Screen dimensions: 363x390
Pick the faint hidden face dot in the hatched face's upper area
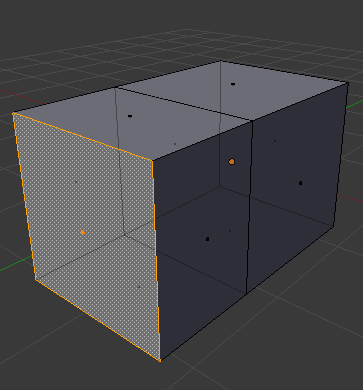point(76,182)
